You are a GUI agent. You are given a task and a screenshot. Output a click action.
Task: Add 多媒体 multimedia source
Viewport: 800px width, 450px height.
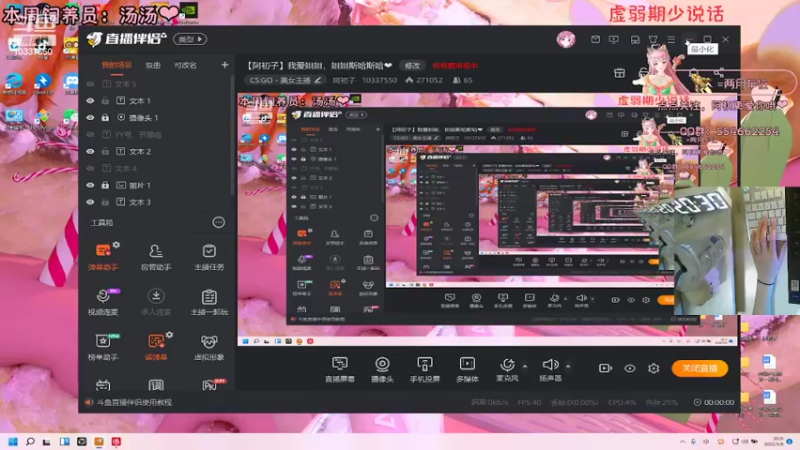(x=467, y=369)
